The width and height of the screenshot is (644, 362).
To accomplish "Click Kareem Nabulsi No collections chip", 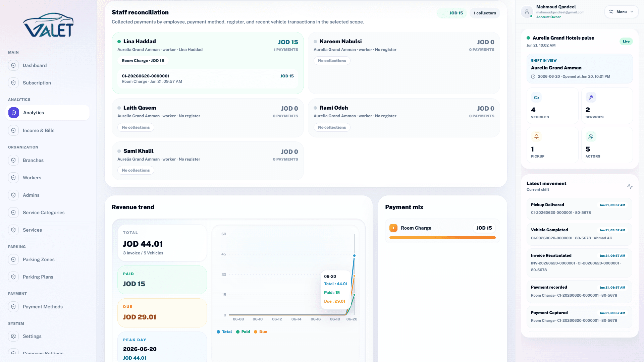I will point(332,61).
